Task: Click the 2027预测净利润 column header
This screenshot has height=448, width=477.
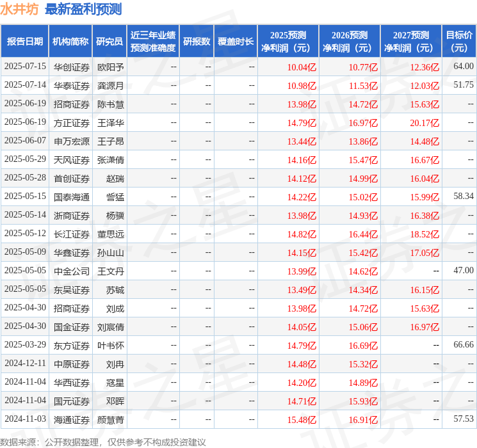Action: pyautogui.click(x=410, y=42)
